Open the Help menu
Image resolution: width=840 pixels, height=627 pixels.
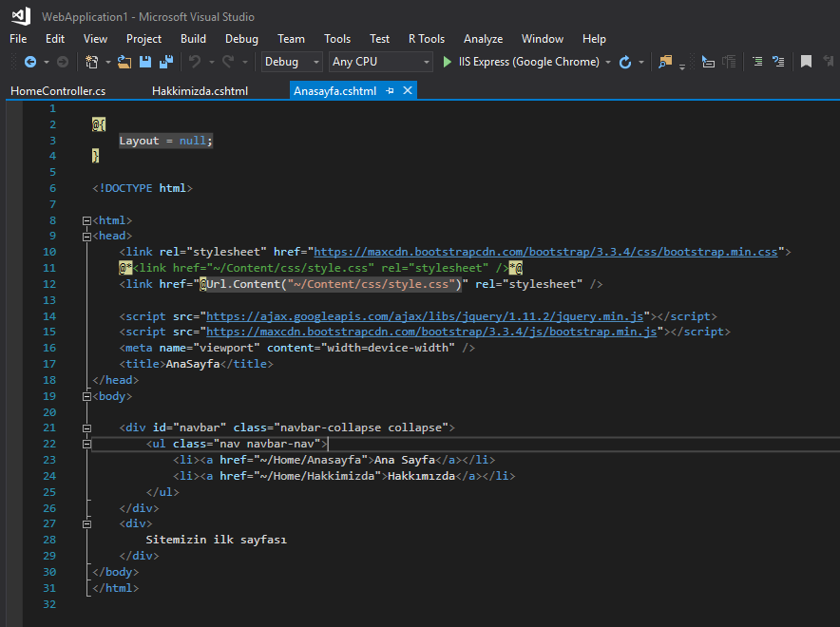[594, 39]
